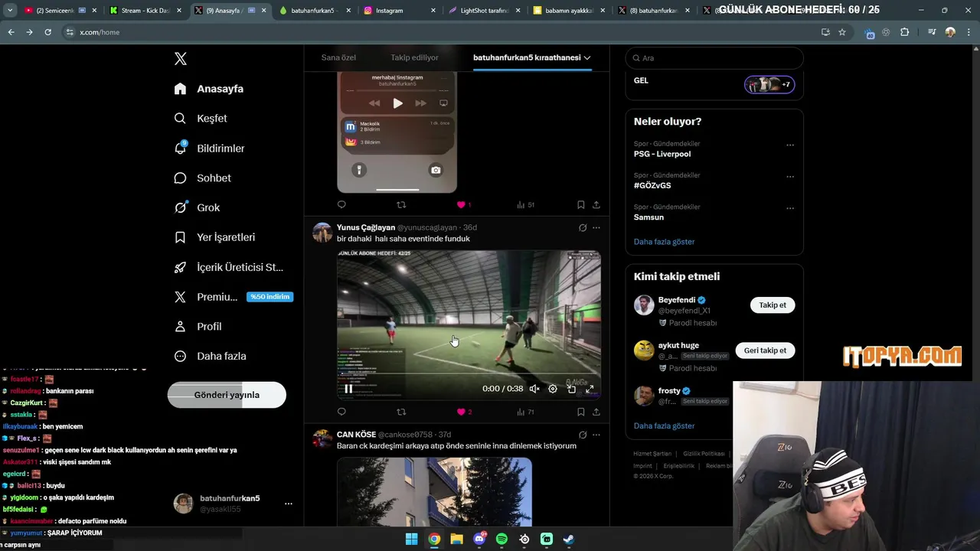Bookmark this page with star icon
Screen dimensions: 980x551
pyautogui.click(x=842, y=32)
